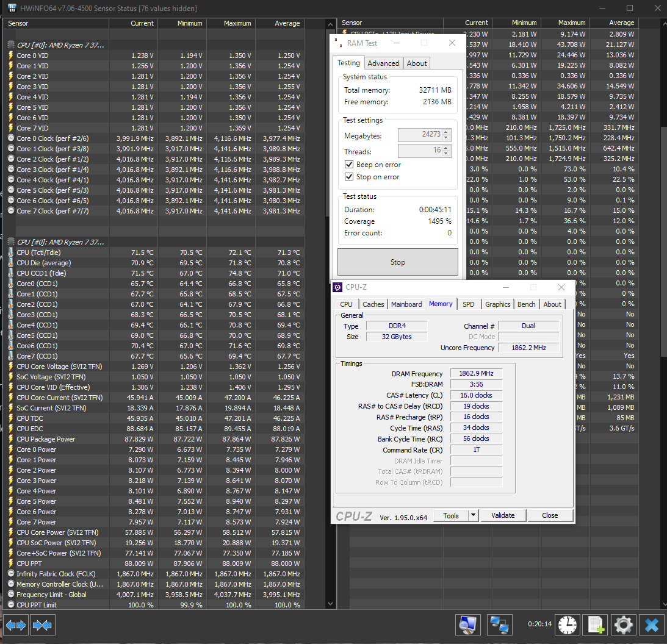Click the Validate button in CPU-Z
The image size is (667, 644).
(503, 515)
